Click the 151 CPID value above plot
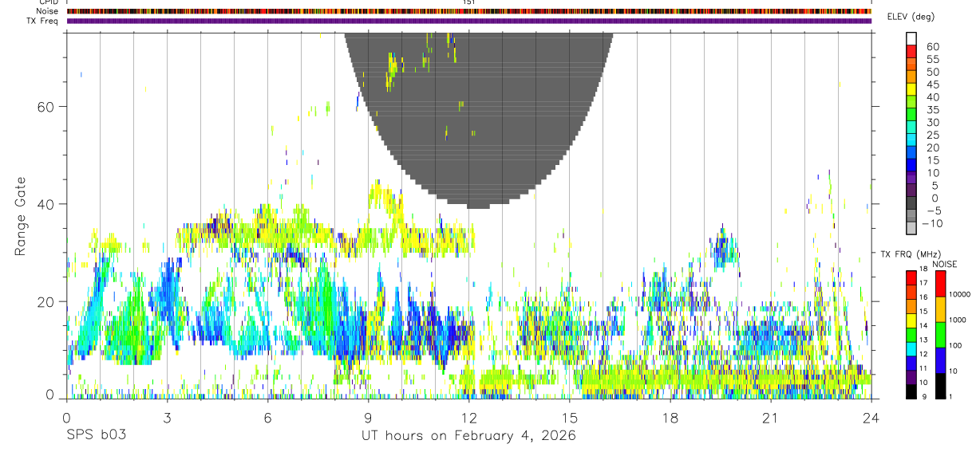980x452 pixels. click(468, 2)
